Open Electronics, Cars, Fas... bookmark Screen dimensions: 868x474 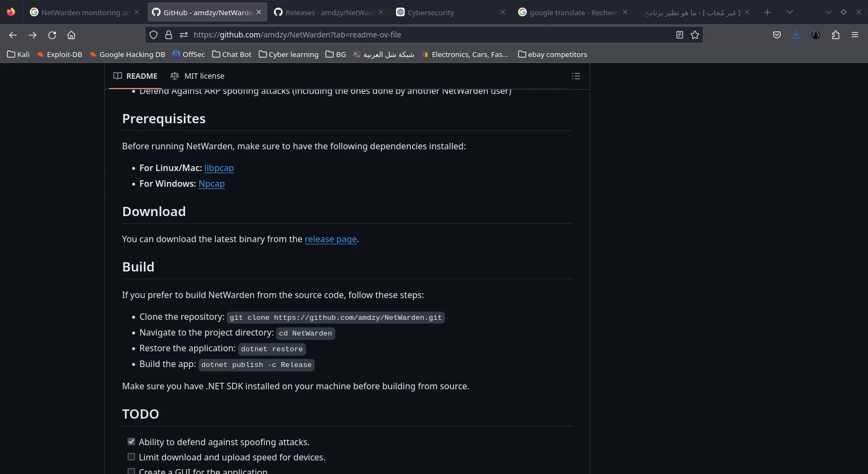pyautogui.click(x=465, y=54)
